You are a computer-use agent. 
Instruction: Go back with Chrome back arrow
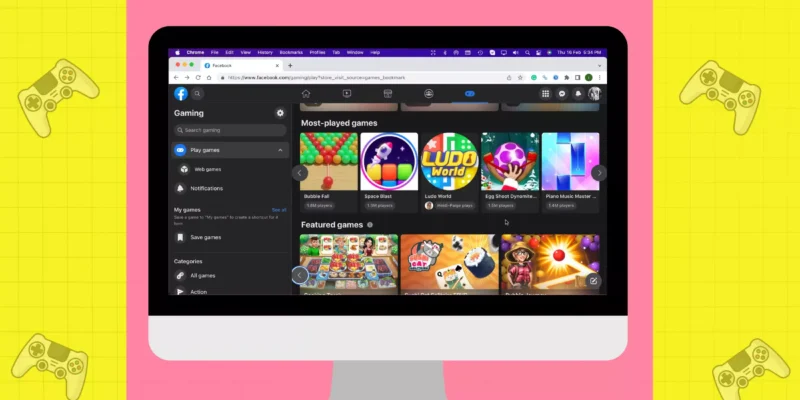pos(176,78)
